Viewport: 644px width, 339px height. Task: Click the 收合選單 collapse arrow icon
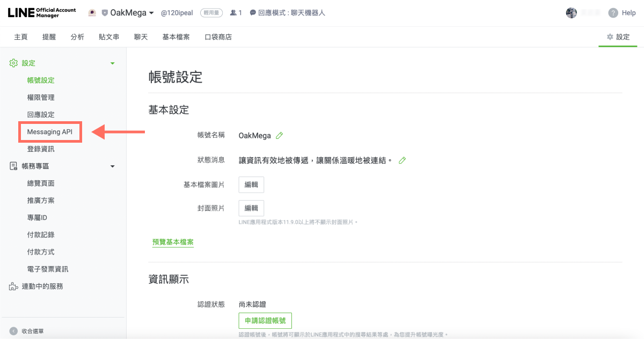pyautogui.click(x=13, y=331)
